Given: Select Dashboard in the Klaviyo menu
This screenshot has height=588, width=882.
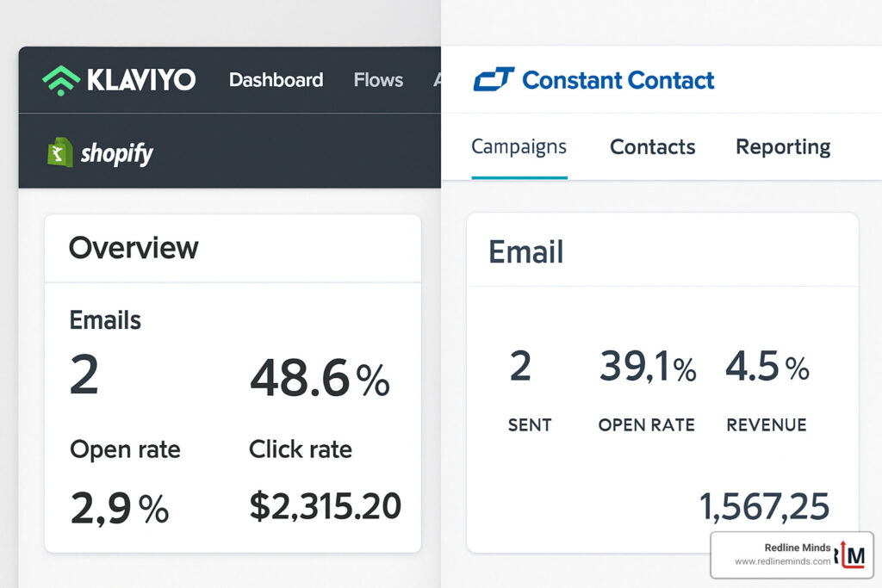Looking at the screenshot, I should point(276,80).
